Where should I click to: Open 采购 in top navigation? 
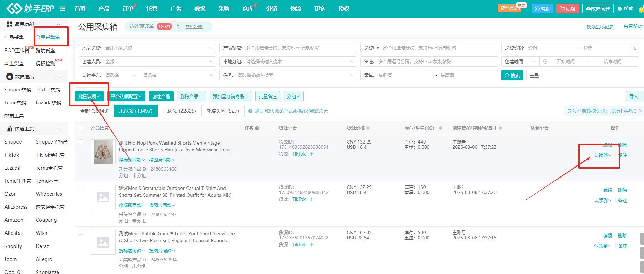(x=224, y=9)
